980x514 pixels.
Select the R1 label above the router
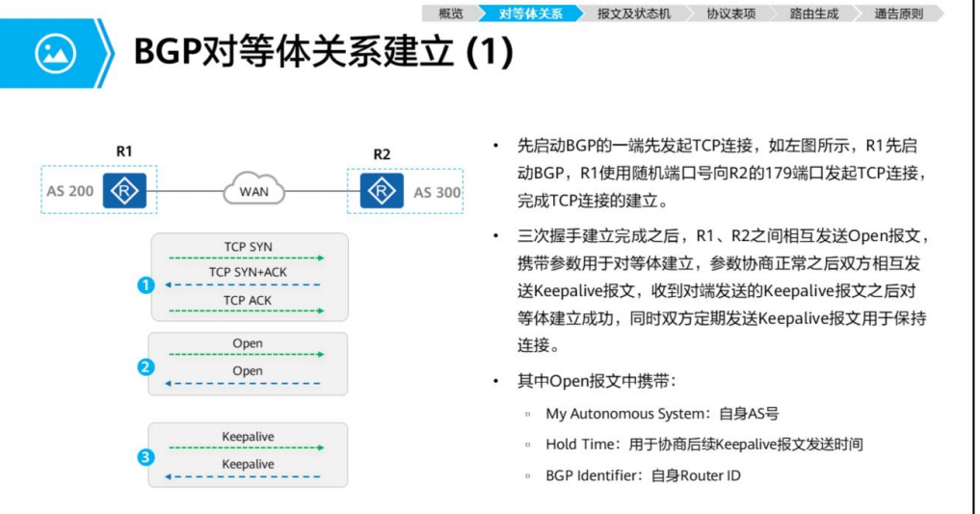pyautogui.click(x=124, y=151)
